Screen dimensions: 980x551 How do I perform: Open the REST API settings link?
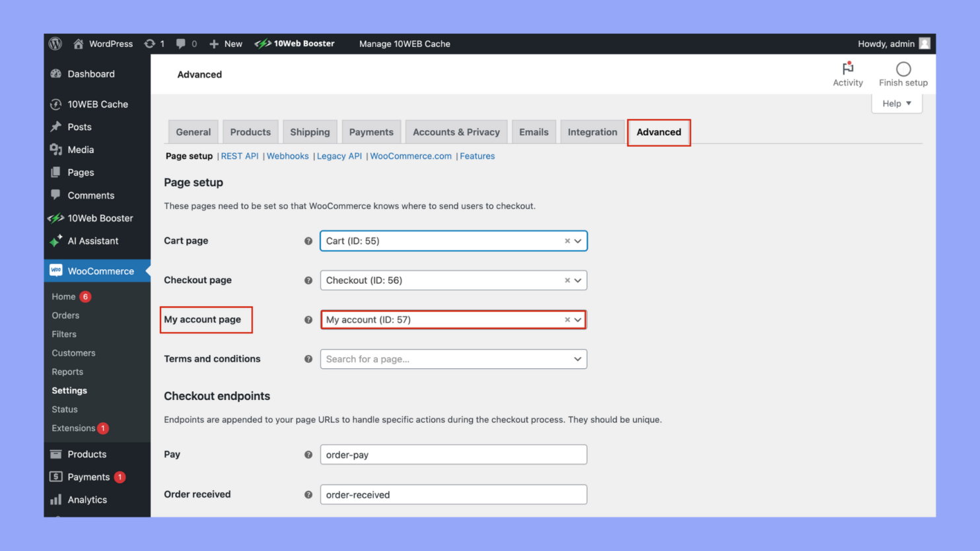(x=240, y=156)
